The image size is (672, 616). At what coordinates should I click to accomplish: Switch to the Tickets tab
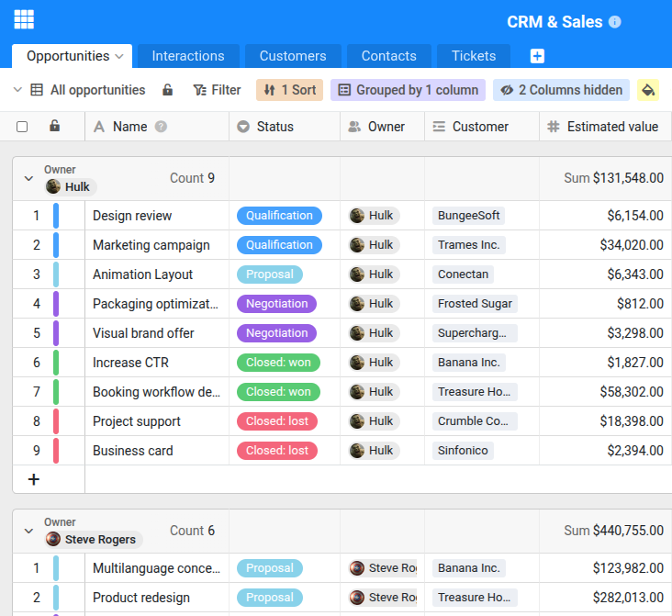[x=474, y=56]
